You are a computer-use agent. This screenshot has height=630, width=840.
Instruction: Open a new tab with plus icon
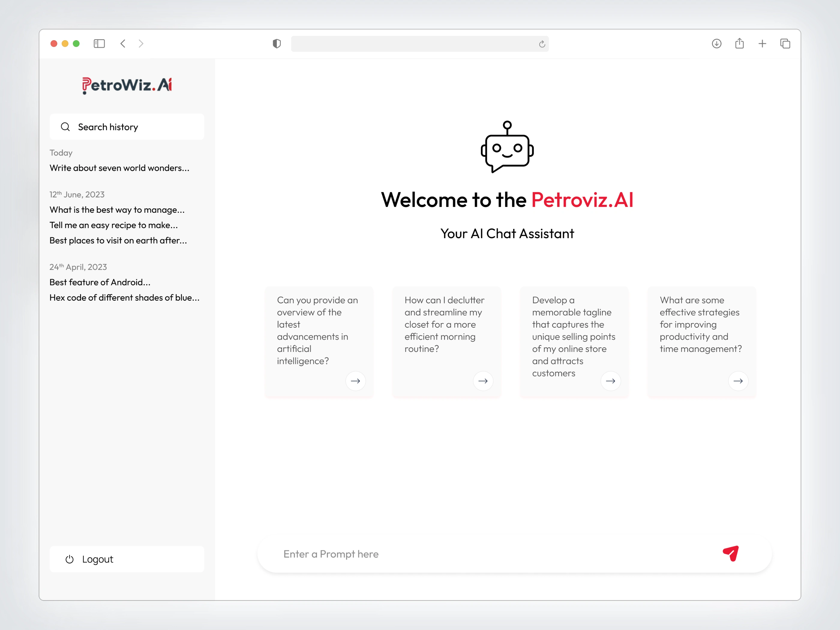762,44
